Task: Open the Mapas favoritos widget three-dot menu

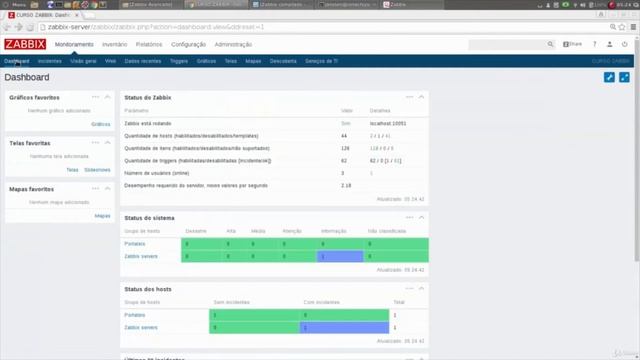Action: click(x=96, y=189)
